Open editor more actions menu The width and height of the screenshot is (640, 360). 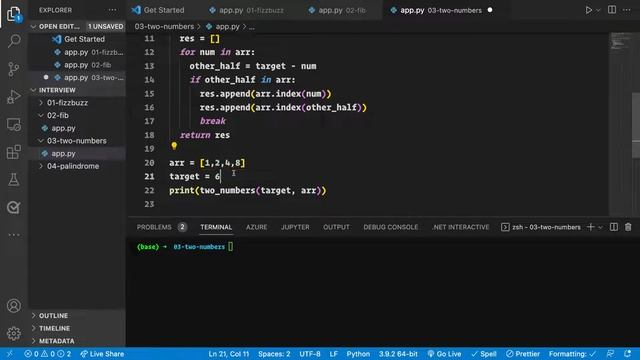click(627, 10)
